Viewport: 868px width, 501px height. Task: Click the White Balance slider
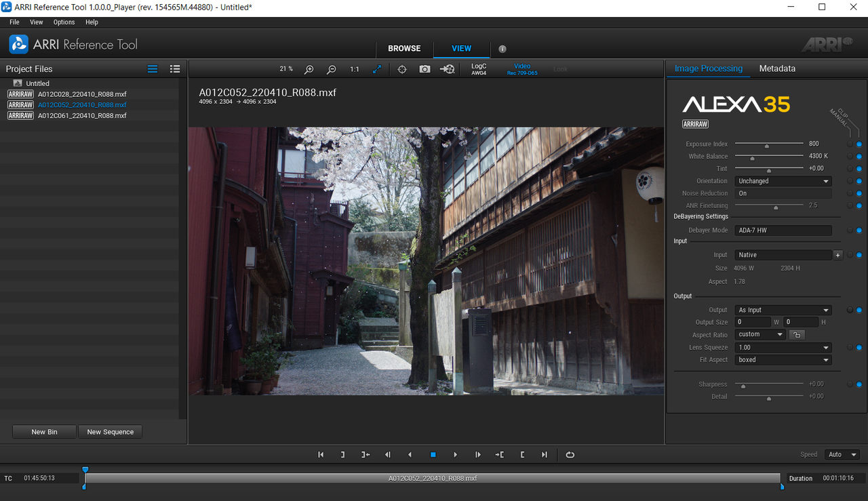769,157
